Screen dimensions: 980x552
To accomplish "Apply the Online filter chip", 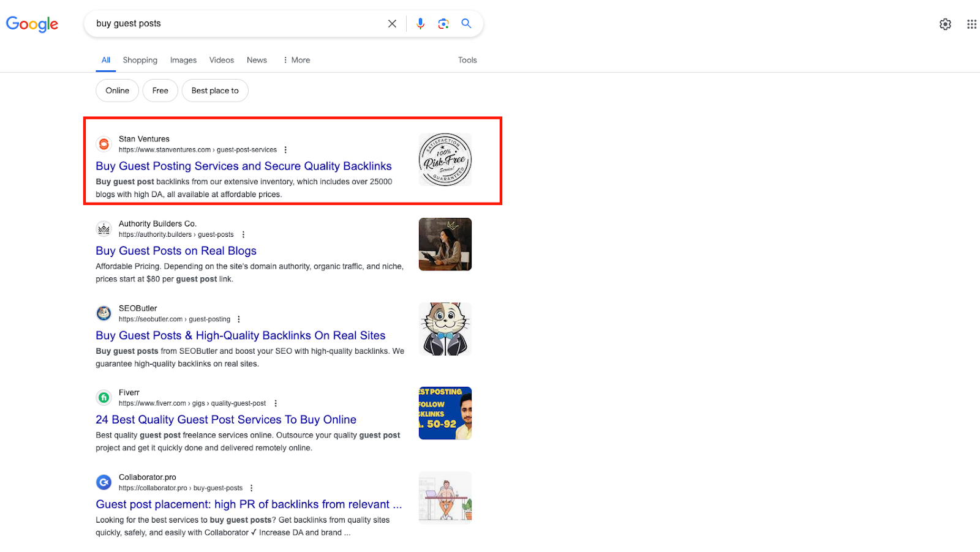I will pyautogui.click(x=118, y=91).
